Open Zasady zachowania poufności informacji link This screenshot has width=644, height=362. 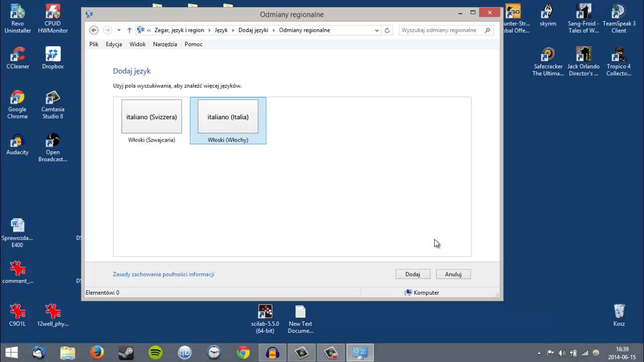(164, 275)
